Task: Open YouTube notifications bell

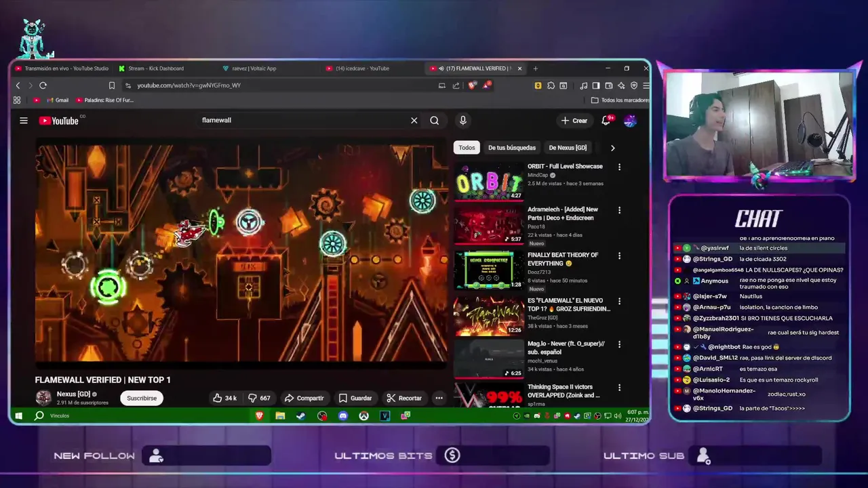Action: (606, 121)
